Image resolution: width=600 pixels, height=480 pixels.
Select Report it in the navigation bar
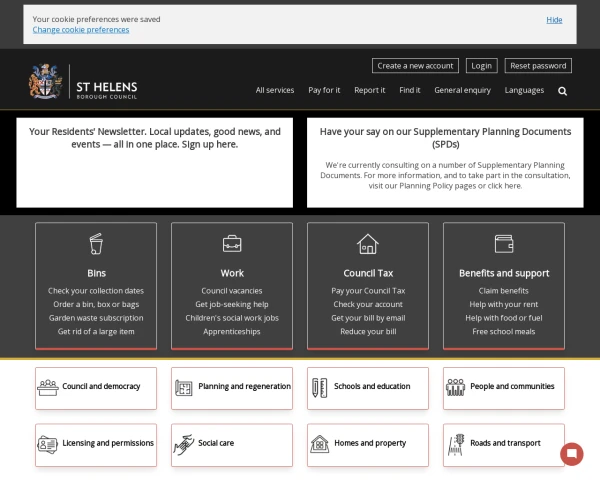click(x=369, y=90)
